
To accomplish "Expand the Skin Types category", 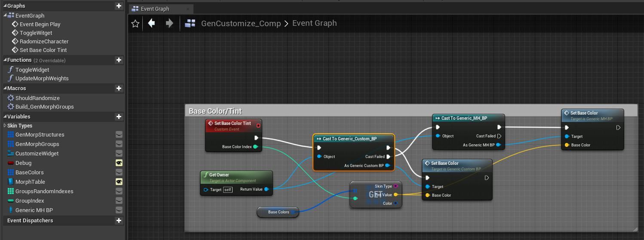I will (x=5, y=126).
